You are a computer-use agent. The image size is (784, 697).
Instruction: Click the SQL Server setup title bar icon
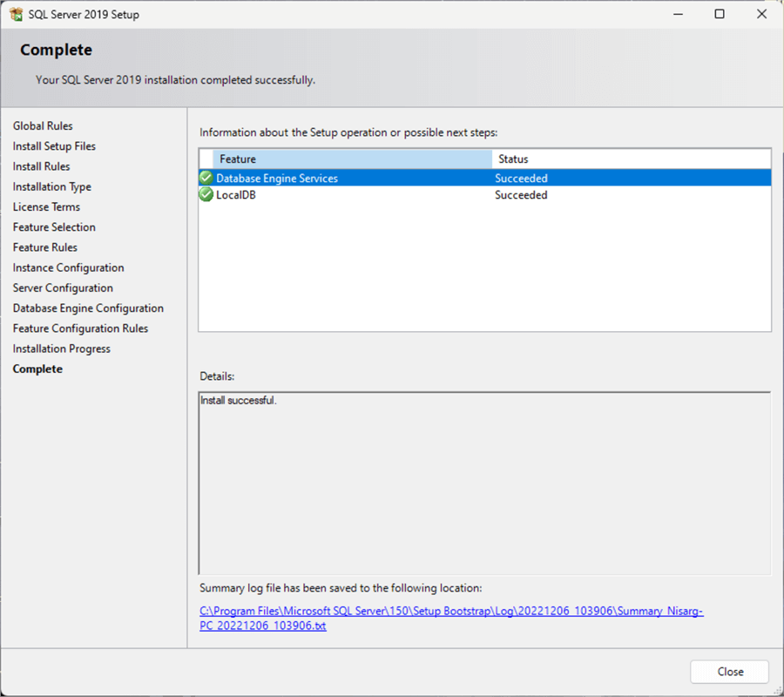pyautogui.click(x=16, y=14)
